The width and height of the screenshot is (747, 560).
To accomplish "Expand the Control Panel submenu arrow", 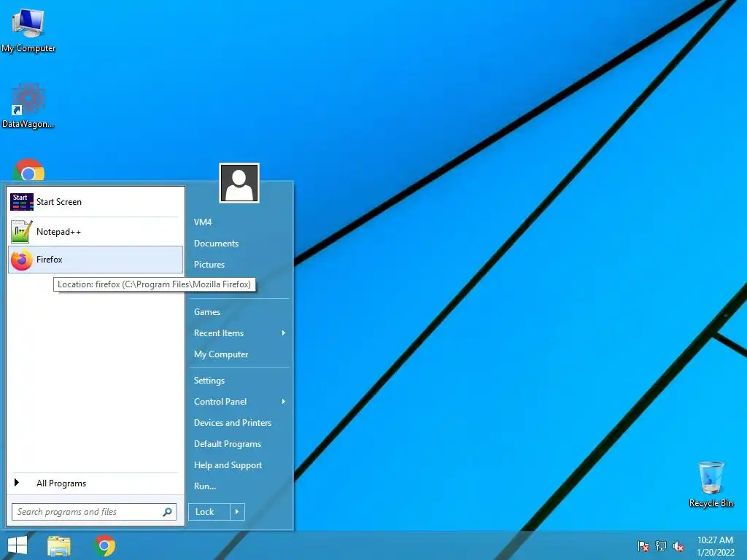I will coord(284,402).
